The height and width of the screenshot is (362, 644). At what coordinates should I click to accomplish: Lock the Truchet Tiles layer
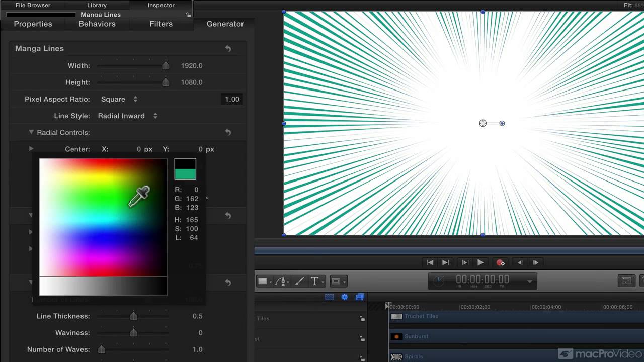362,318
